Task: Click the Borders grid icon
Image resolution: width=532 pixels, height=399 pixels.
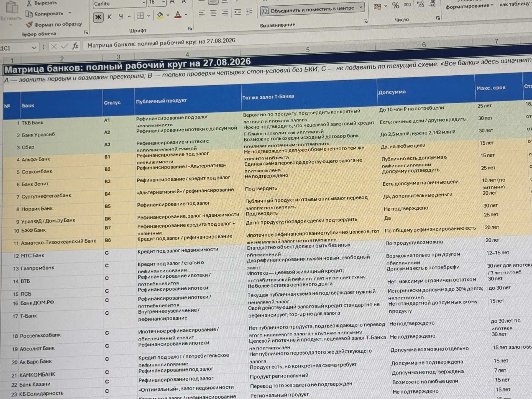Action: [140, 16]
